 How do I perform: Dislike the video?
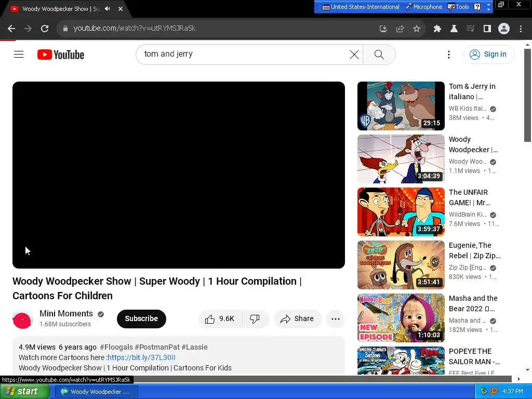pos(255,318)
